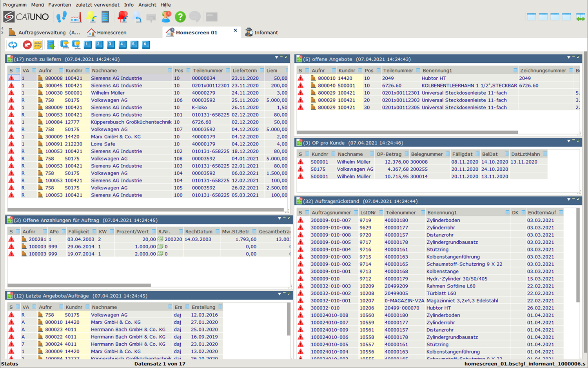The height and width of the screenshot is (368, 588).
Task: Open 'OP pro Kunde' panel dropdown arrow
Action: 569,141
